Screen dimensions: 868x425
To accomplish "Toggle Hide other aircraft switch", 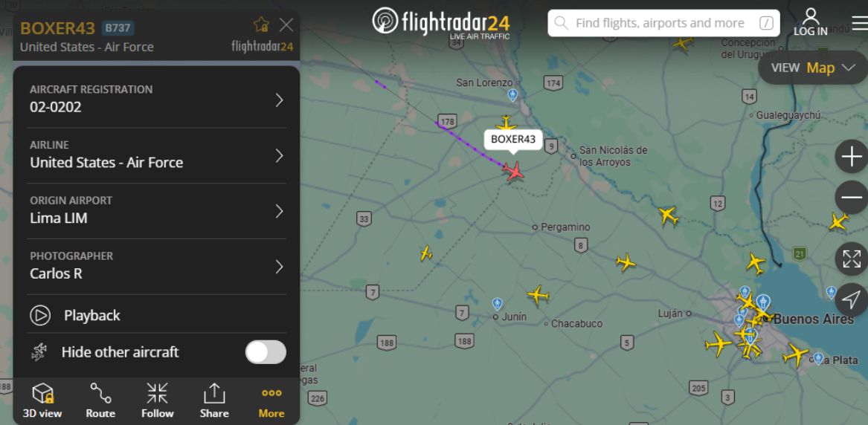I will [x=266, y=352].
